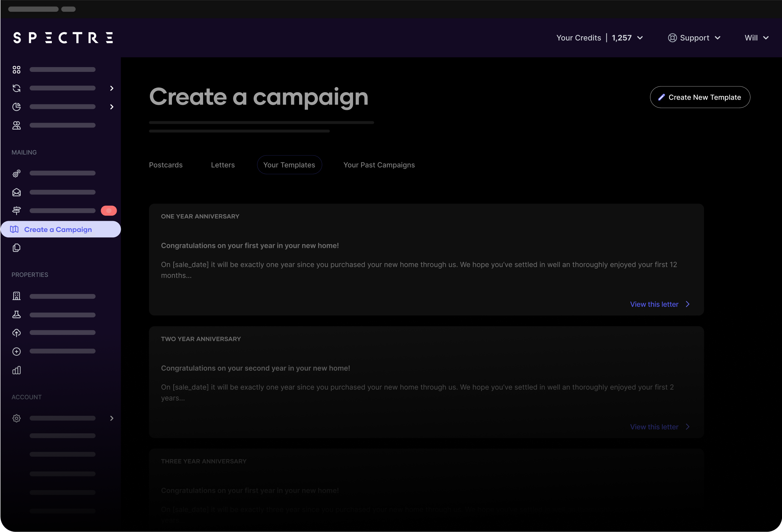Click the bar chart icon under Properties
This screenshot has width=782, height=532.
[x=16, y=370]
